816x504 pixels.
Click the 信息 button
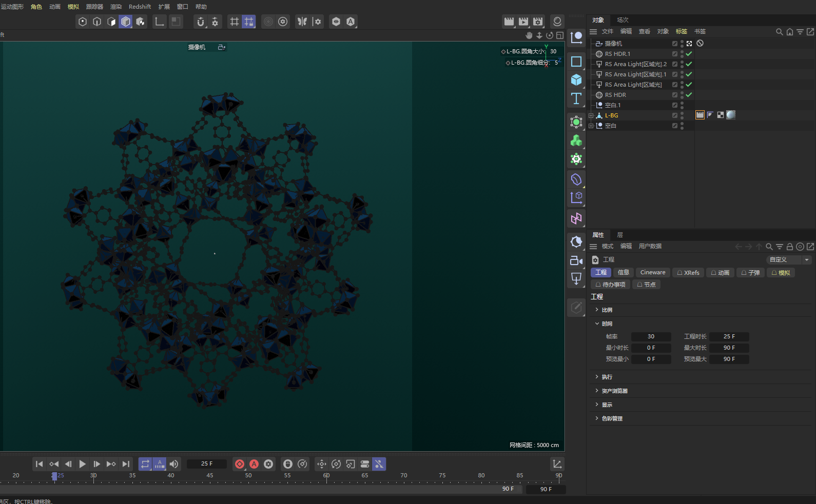(x=624, y=273)
